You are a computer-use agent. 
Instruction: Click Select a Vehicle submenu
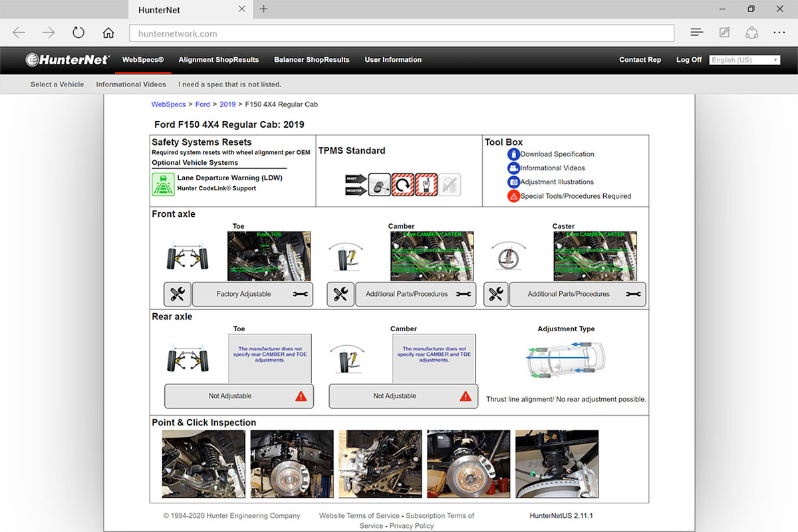[57, 84]
